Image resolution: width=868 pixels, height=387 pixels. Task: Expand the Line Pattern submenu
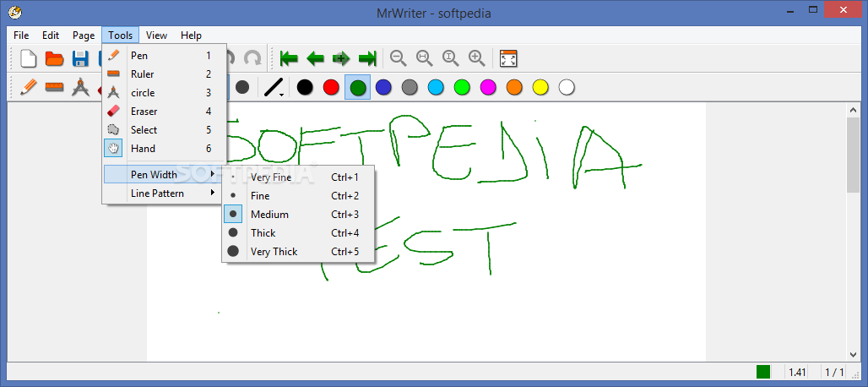point(163,193)
